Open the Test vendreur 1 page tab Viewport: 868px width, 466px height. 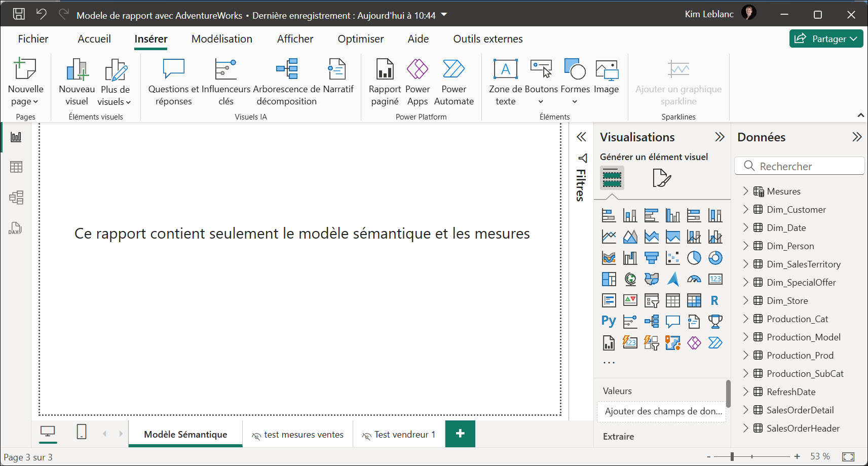coord(399,435)
